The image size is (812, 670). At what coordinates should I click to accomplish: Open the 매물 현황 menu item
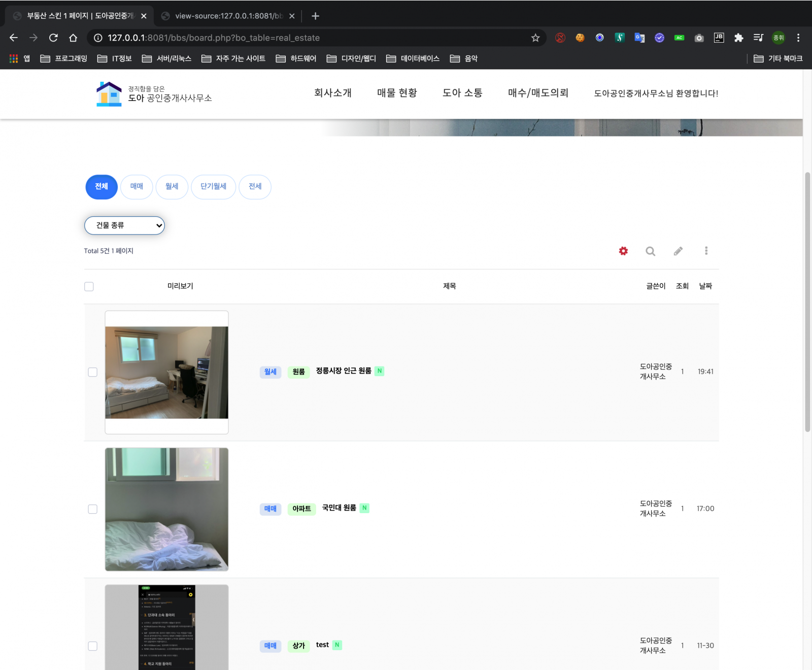pyautogui.click(x=397, y=93)
